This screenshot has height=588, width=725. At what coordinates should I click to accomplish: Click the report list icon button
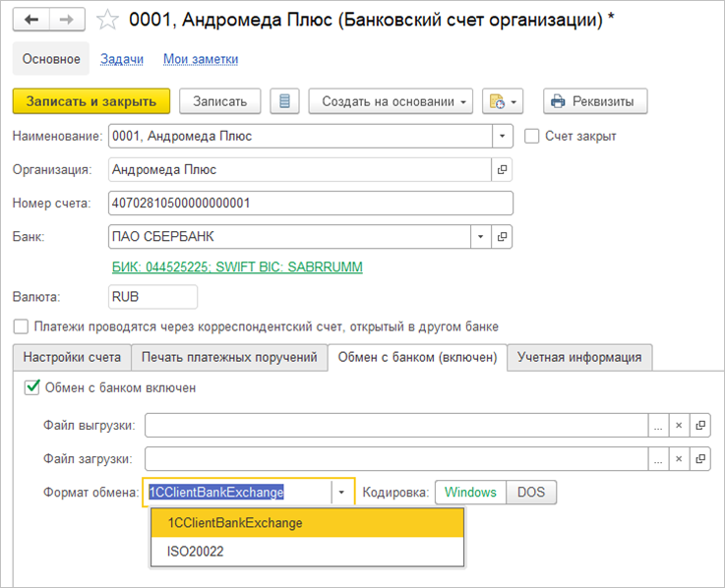point(284,101)
